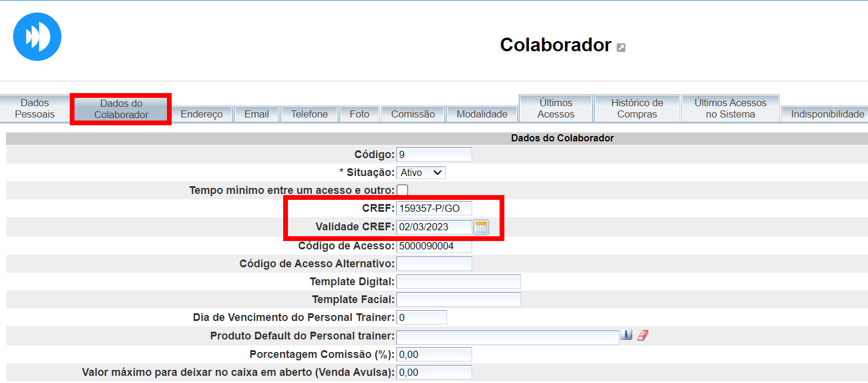Select the Email tab
Screen dimensions: 868x383
(256, 114)
